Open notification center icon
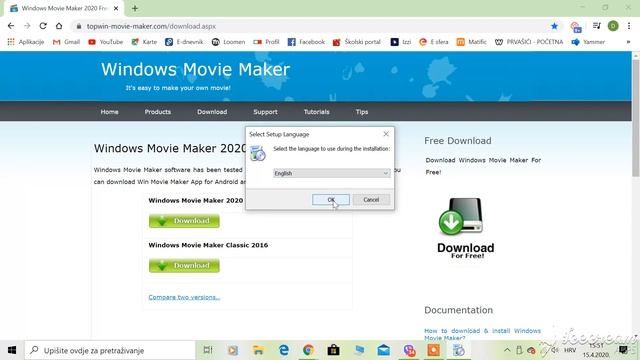 coord(623,350)
